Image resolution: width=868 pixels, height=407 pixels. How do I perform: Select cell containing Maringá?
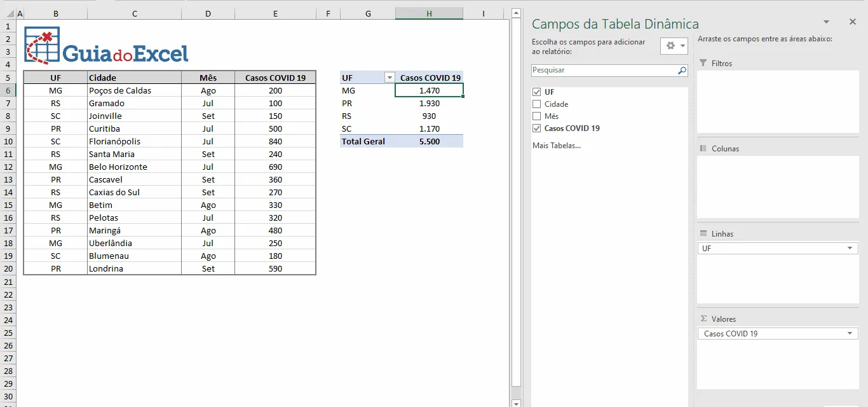[135, 230]
